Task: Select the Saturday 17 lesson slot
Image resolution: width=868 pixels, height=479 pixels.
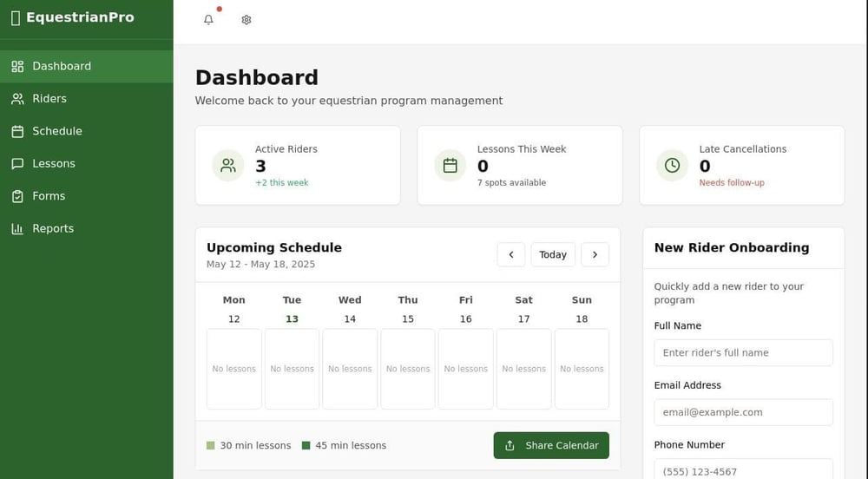Action: coord(523,369)
